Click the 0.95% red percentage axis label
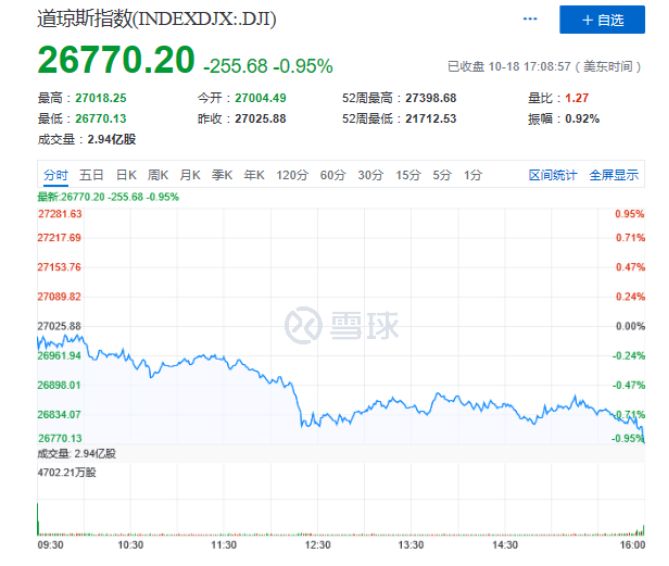 (630, 214)
